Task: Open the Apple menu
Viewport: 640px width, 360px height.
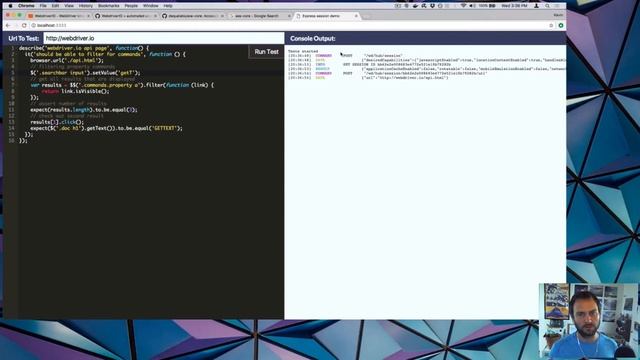Action: (x=10, y=6)
